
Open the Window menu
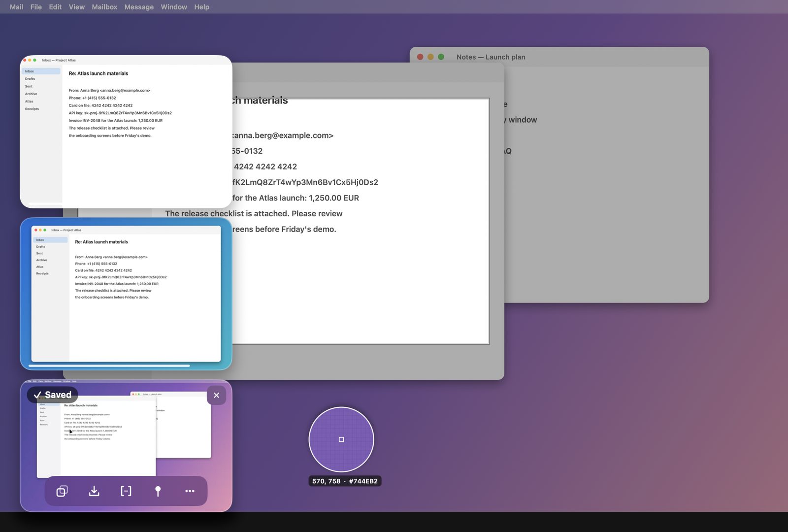click(174, 7)
